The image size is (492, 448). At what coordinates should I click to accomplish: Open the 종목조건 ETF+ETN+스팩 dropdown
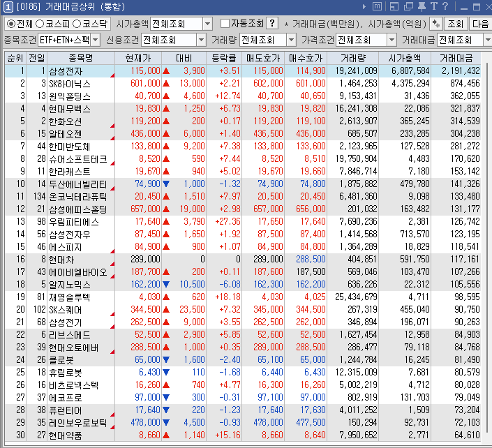pos(96,40)
